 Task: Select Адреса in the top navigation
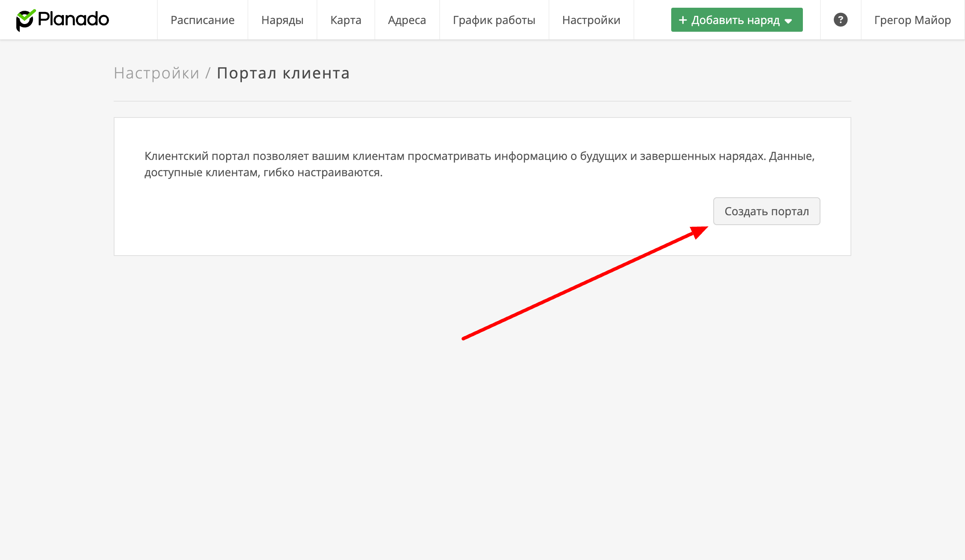pyautogui.click(x=407, y=20)
